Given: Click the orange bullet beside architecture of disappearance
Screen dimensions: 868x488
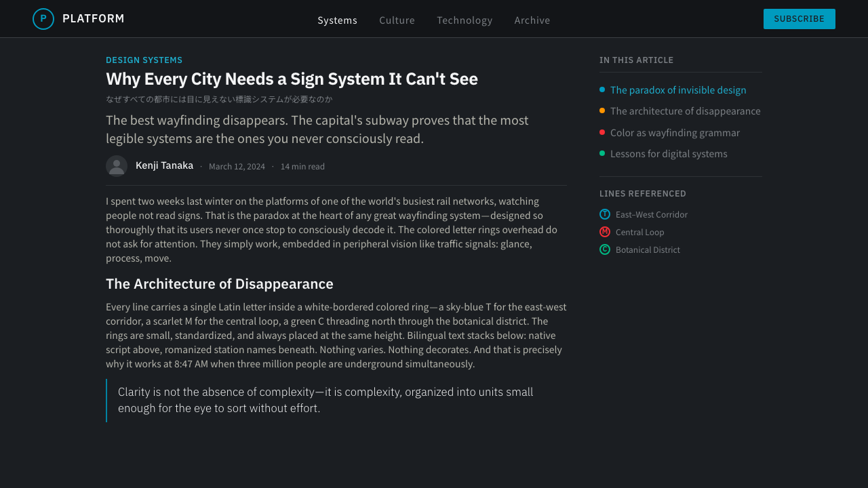Looking at the screenshot, I should pos(602,110).
